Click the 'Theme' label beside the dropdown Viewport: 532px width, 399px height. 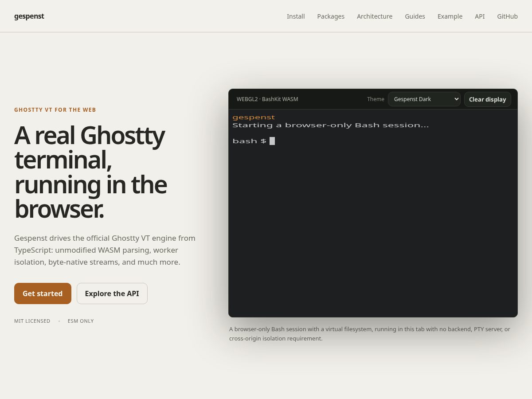click(x=376, y=99)
